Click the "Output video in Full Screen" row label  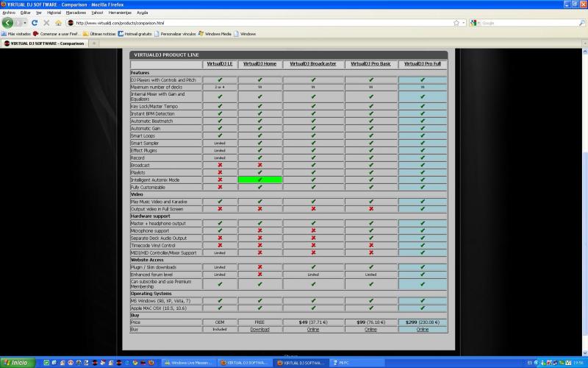point(157,209)
